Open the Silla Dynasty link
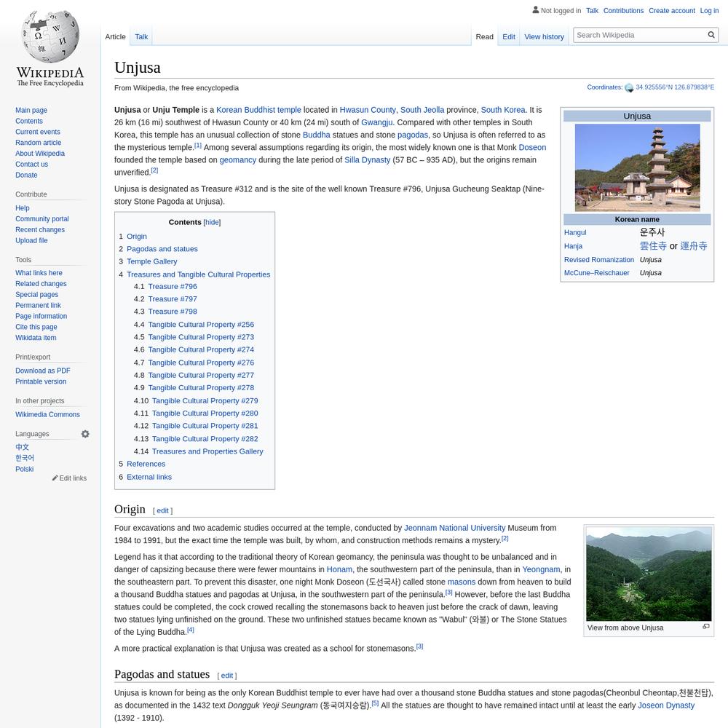 [x=367, y=160]
